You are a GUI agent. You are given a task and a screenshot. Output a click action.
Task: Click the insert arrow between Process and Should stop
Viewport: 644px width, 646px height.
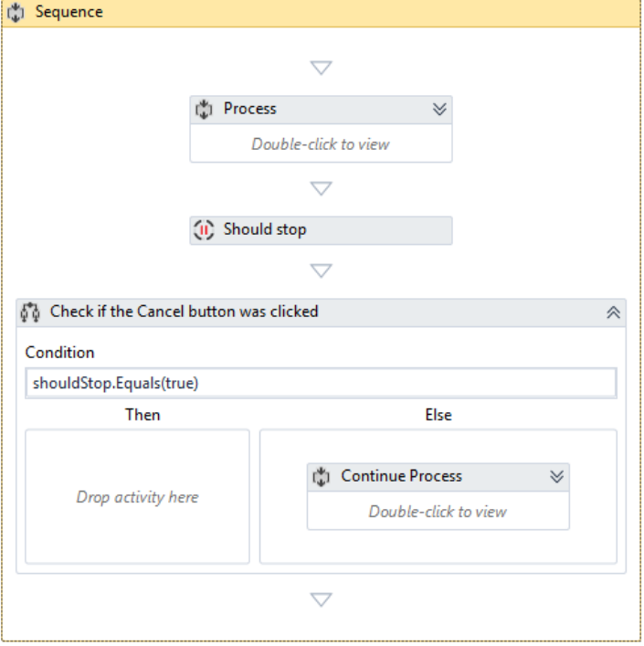[x=321, y=189]
